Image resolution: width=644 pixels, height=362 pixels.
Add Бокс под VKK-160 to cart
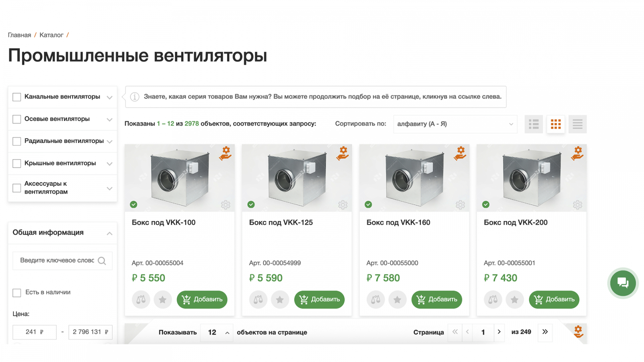[436, 300]
